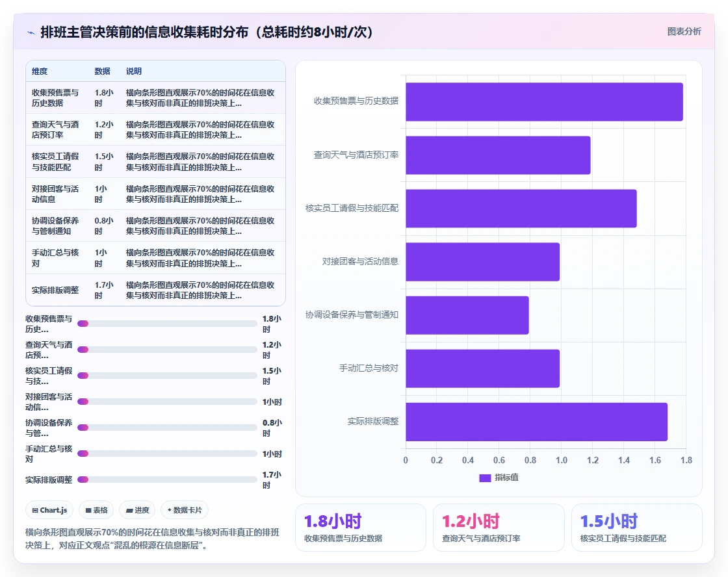728x577 pixels.
Task: Click the 说明 table column header
Action: tap(134, 71)
